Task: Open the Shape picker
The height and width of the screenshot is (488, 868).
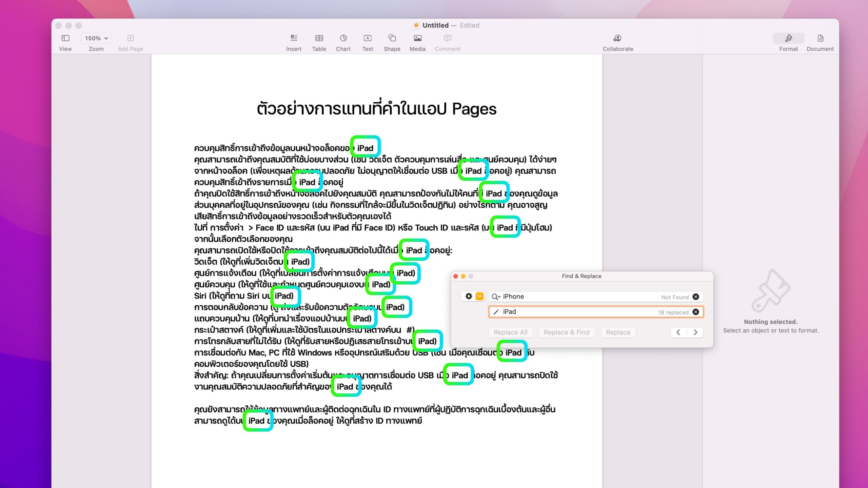Action: 392,38
